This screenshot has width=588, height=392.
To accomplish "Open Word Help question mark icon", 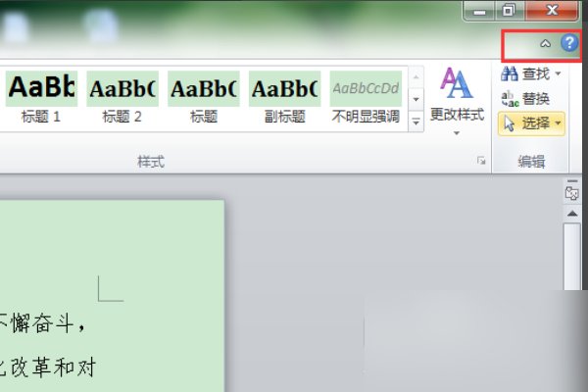I will 569,43.
